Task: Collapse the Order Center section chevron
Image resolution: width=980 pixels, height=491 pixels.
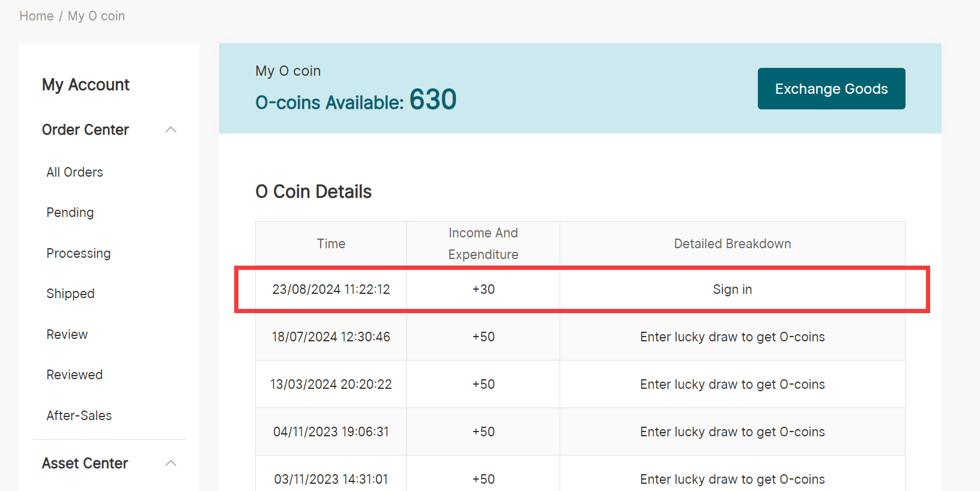Action: click(171, 130)
